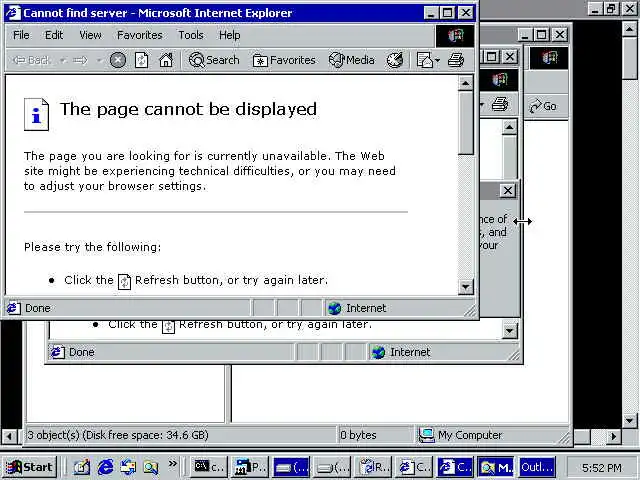Click the info page icon beside the error heading
The width and height of the screenshot is (640, 480).
point(36,114)
